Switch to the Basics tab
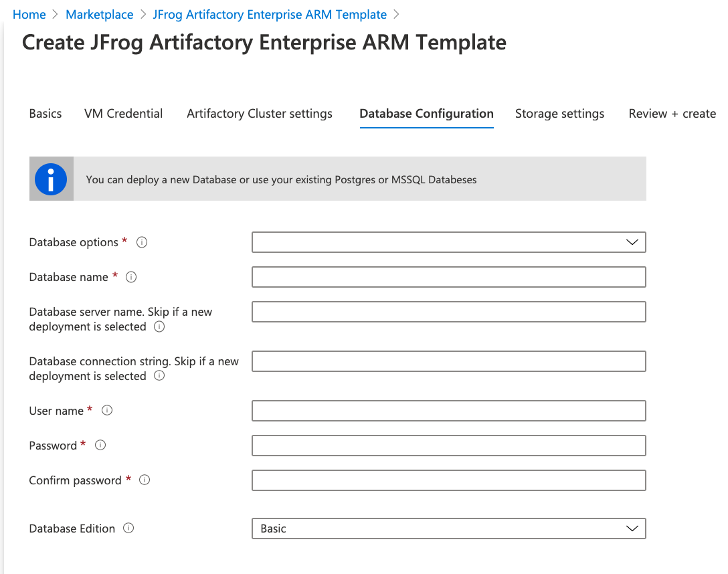The height and width of the screenshot is (574, 728). click(x=45, y=114)
